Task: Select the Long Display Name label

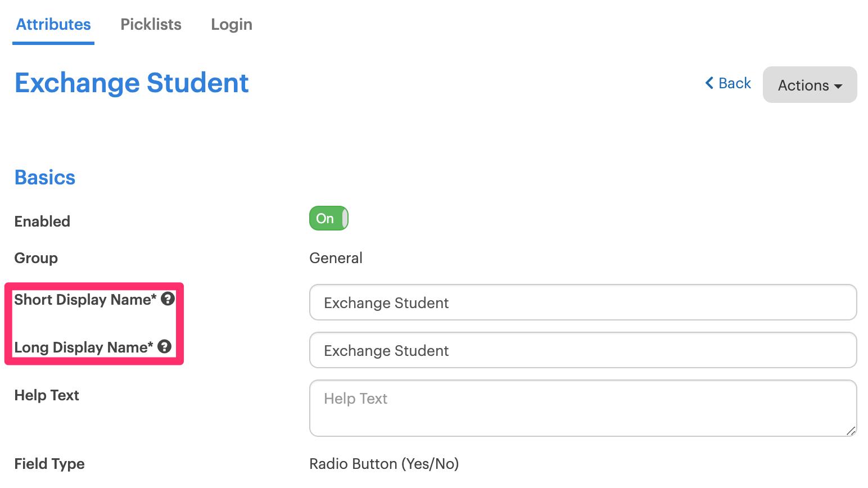Action: 83,347
